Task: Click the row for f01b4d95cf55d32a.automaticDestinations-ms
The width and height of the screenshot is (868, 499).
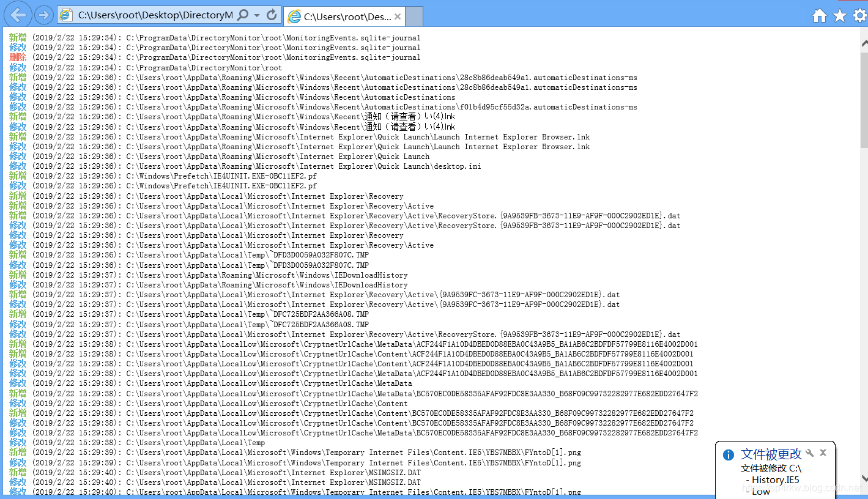Action: [323, 107]
